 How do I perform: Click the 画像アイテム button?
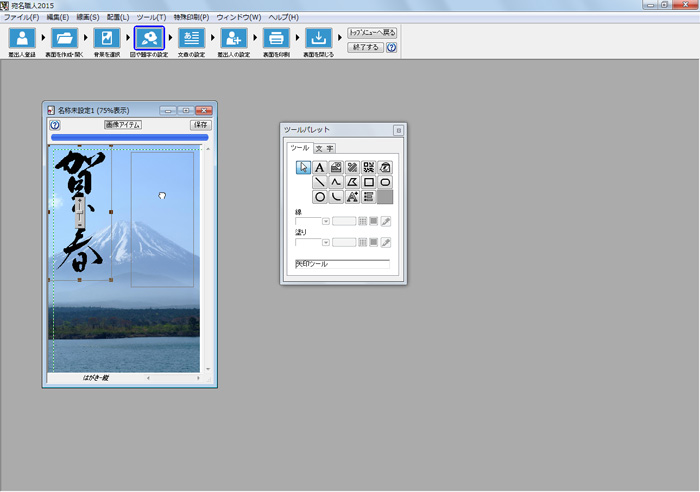pos(123,125)
